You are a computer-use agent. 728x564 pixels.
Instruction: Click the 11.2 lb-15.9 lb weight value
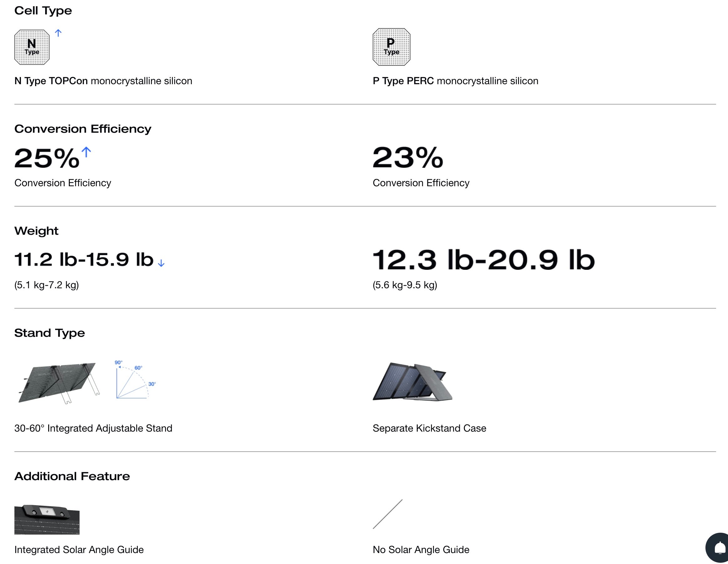(x=84, y=259)
